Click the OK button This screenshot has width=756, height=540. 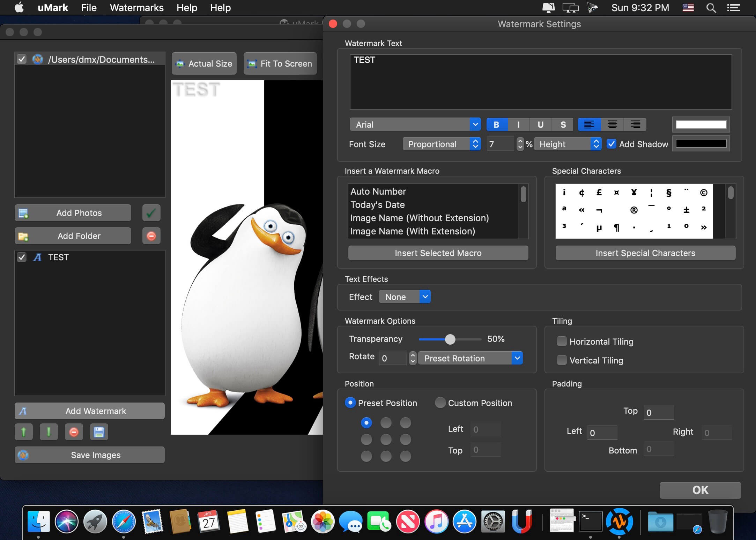click(700, 490)
